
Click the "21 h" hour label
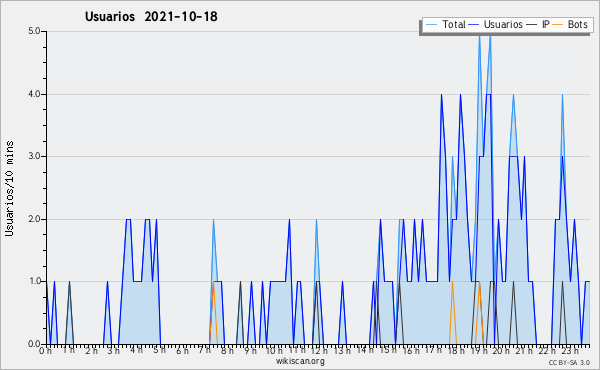point(524,351)
